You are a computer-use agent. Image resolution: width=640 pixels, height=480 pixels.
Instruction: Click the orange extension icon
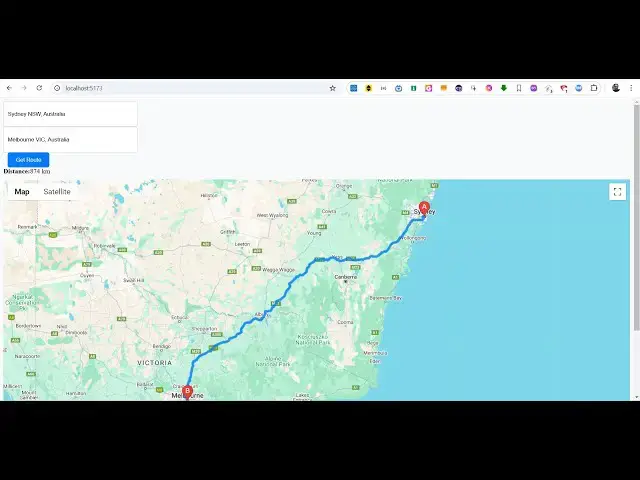tap(444, 88)
